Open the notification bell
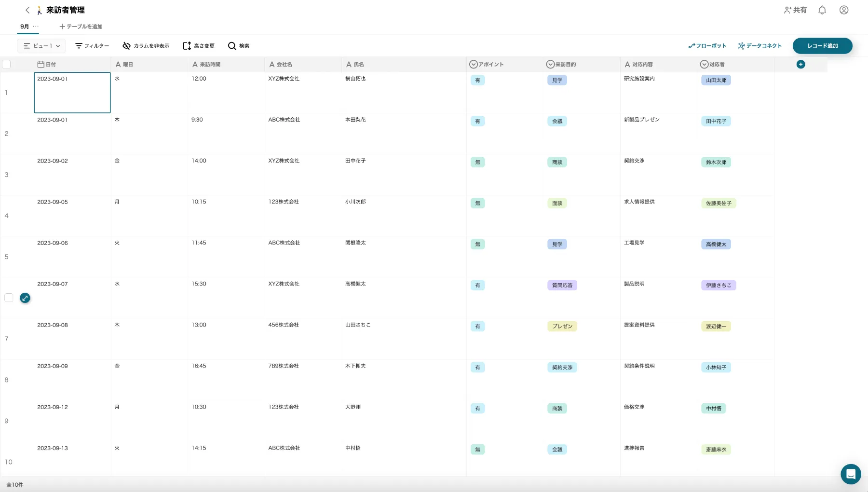Screen dimensions: 868x492 (822, 10)
